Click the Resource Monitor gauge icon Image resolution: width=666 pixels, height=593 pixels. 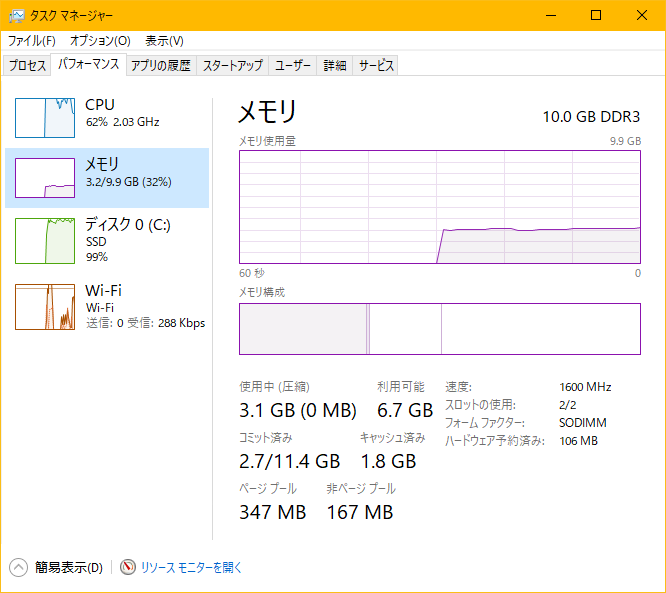127,567
